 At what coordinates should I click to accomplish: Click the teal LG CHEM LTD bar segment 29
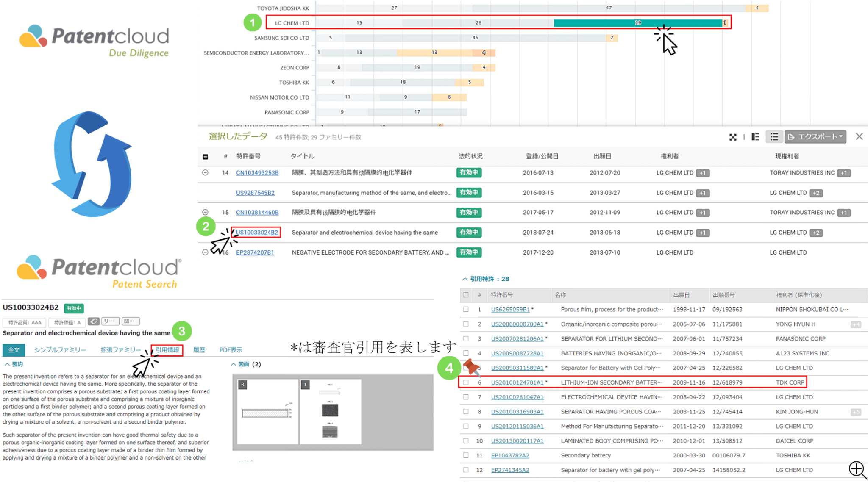coord(638,23)
